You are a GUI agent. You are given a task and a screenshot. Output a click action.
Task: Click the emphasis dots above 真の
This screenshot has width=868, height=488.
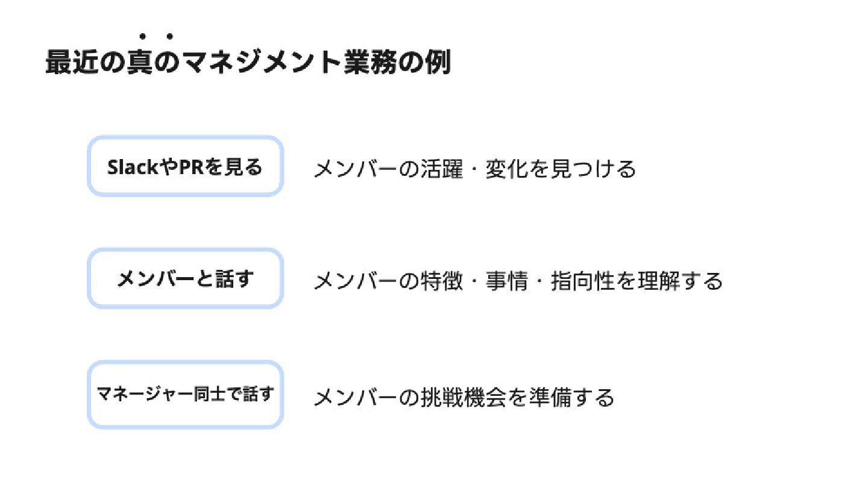156,37
